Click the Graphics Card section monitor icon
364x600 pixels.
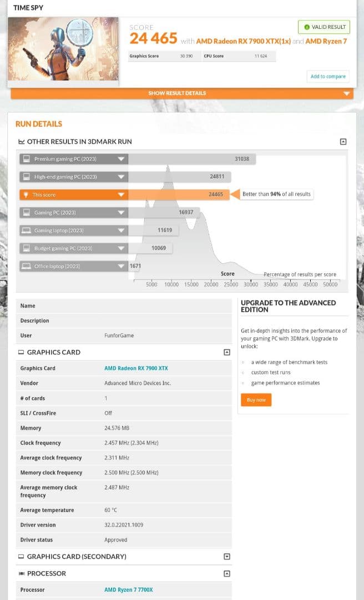click(21, 352)
